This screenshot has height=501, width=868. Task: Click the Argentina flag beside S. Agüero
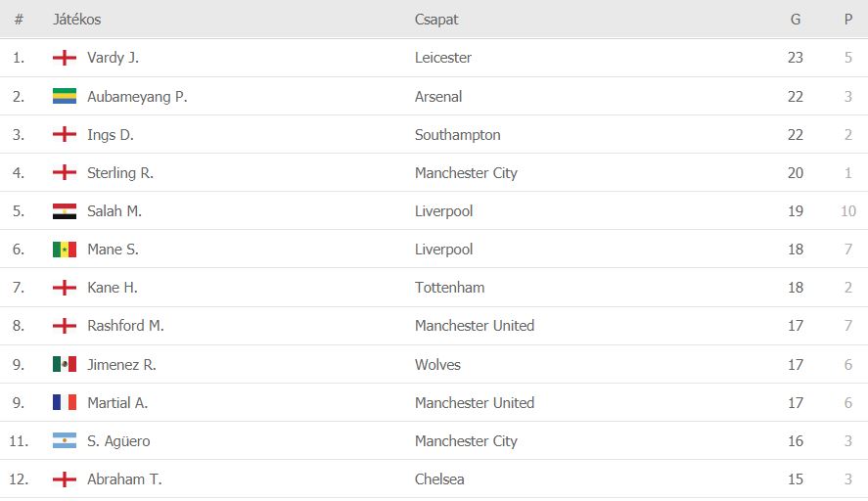coord(65,440)
